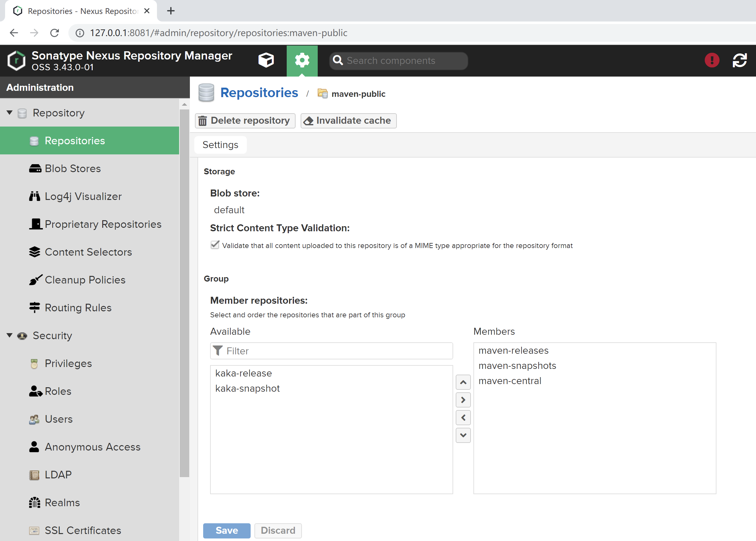Collapse the Repository tree section

pos(10,113)
